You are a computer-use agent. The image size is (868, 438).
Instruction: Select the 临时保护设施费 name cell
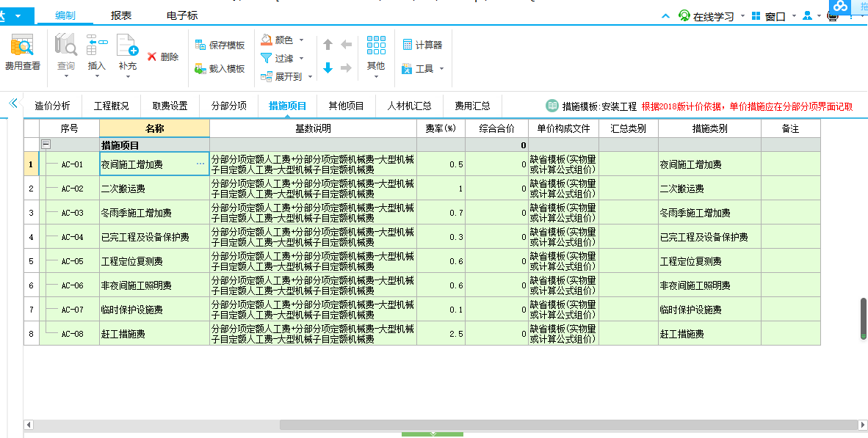point(154,310)
